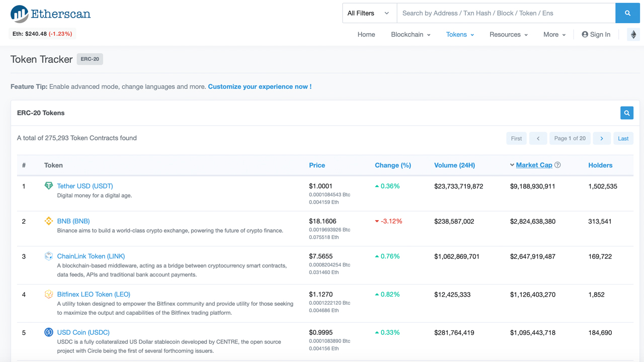Open Tether USD (USDT) token page
644x362 pixels.
pyautogui.click(x=85, y=186)
